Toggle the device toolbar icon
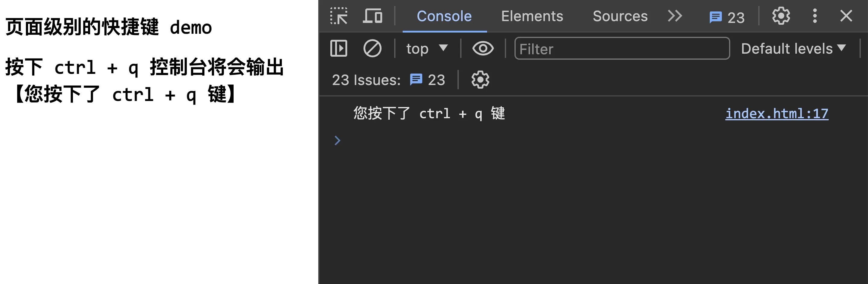Image resolution: width=868 pixels, height=284 pixels. point(372,16)
